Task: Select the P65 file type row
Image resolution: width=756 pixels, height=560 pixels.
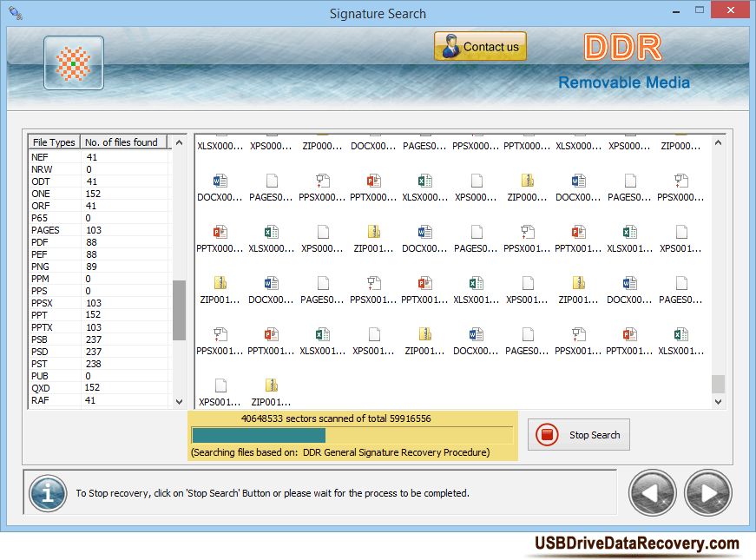Action: pos(99,218)
